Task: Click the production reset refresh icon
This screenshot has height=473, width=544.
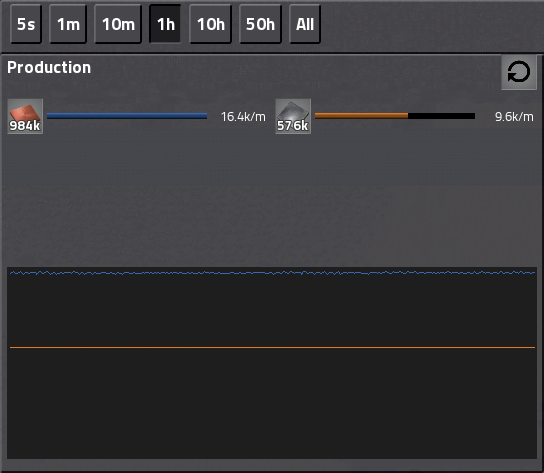Action: (x=519, y=72)
